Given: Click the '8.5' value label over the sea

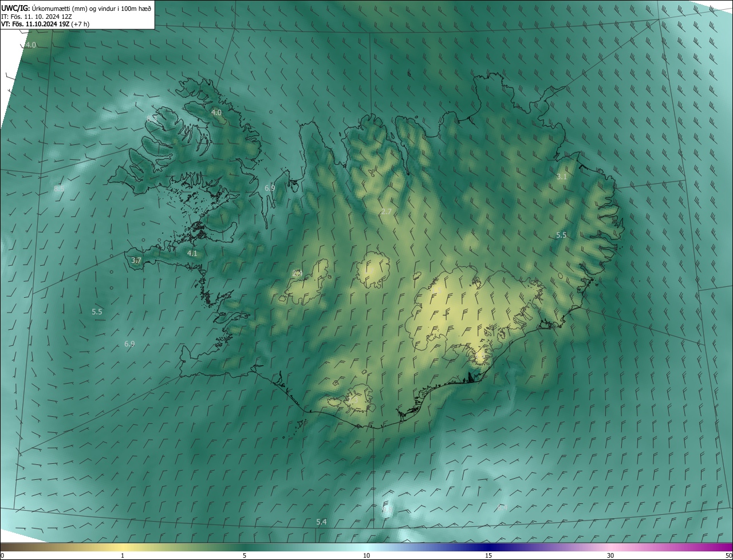Looking at the screenshot, I should [x=59, y=188].
